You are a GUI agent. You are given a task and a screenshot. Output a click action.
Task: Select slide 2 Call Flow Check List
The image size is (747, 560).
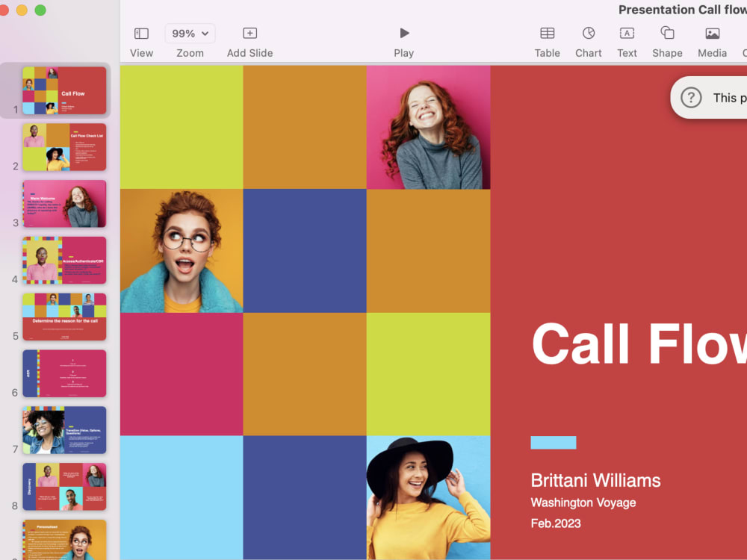pos(64,147)
